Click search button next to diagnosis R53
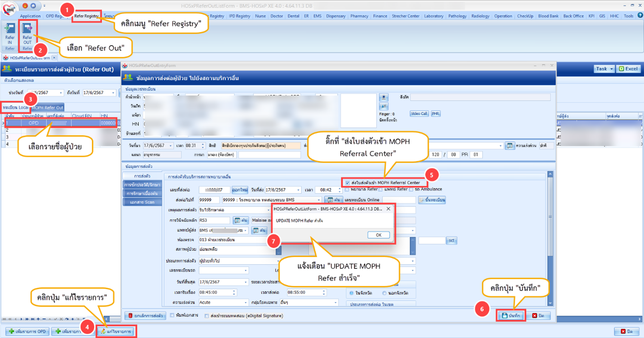Screen dimensions: 644x338 241,220
